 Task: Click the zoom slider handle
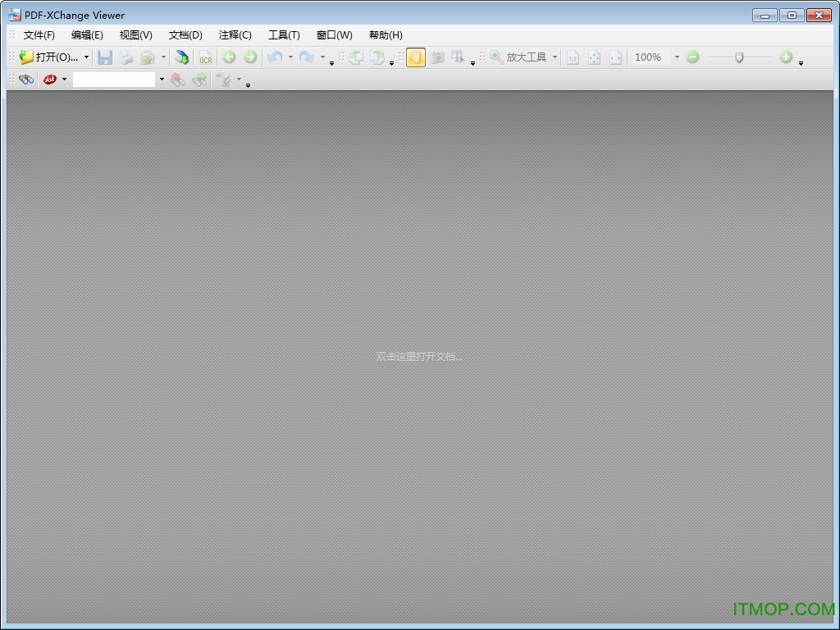click(739, 57)
